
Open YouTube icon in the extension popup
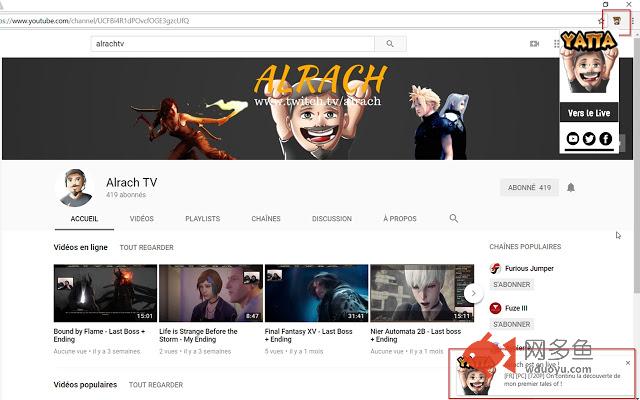pos(573,139)
